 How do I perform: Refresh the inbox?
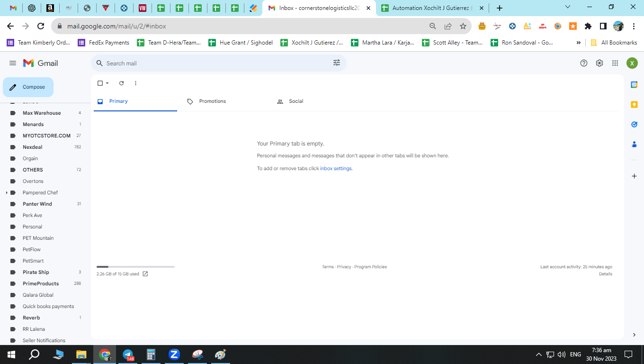click(x=121, y=83)
